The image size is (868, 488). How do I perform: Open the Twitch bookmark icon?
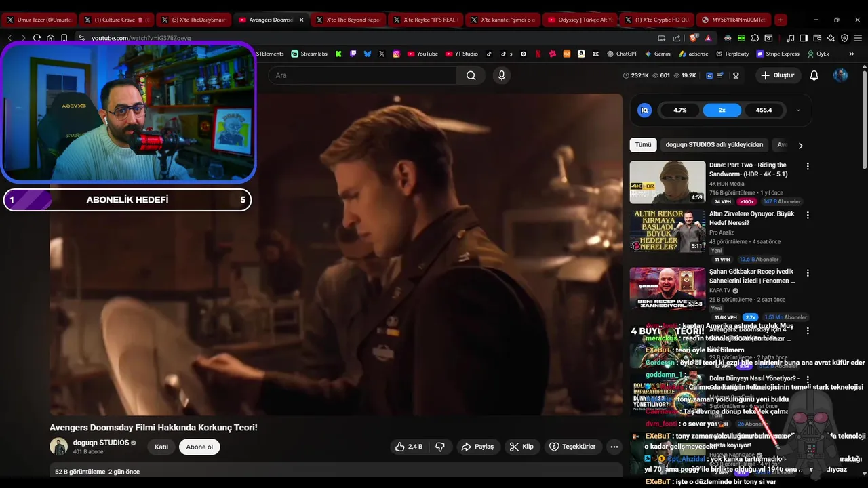(x=353, y=54)
